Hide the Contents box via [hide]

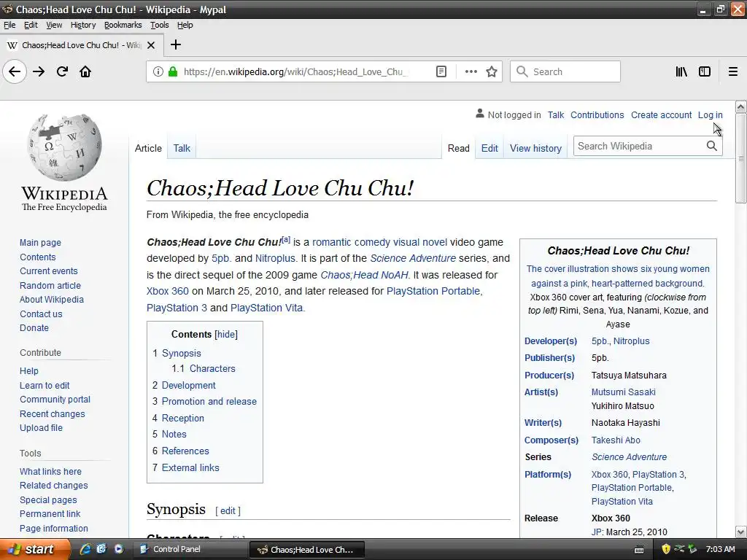(226, 335)
